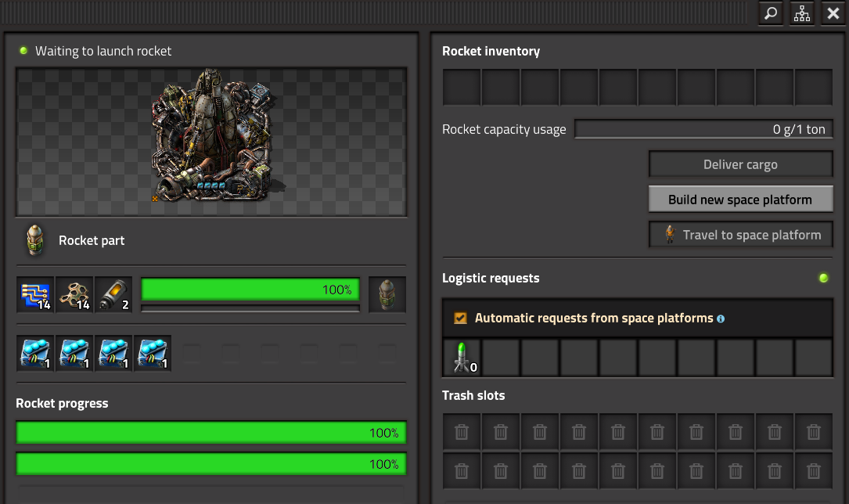849x504 pixels.
Task: Open the circuit network connections icon
Action: tap(802, 13)
